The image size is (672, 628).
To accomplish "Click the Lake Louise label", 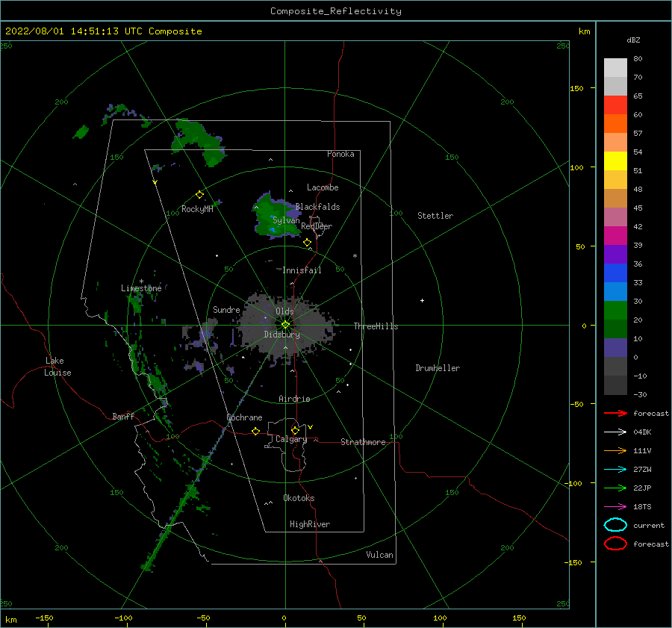I will tap(57, 367).
